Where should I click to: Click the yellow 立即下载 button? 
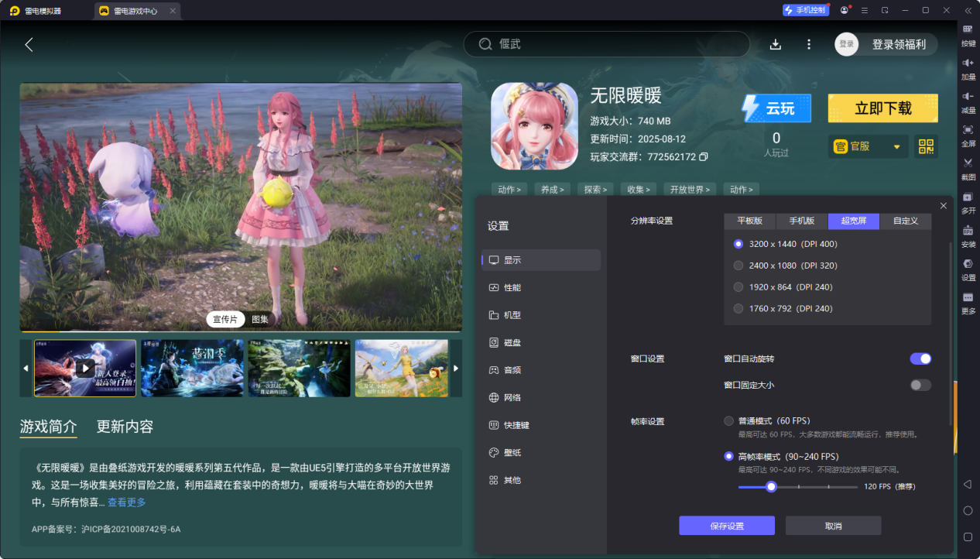tap(882, 108)
